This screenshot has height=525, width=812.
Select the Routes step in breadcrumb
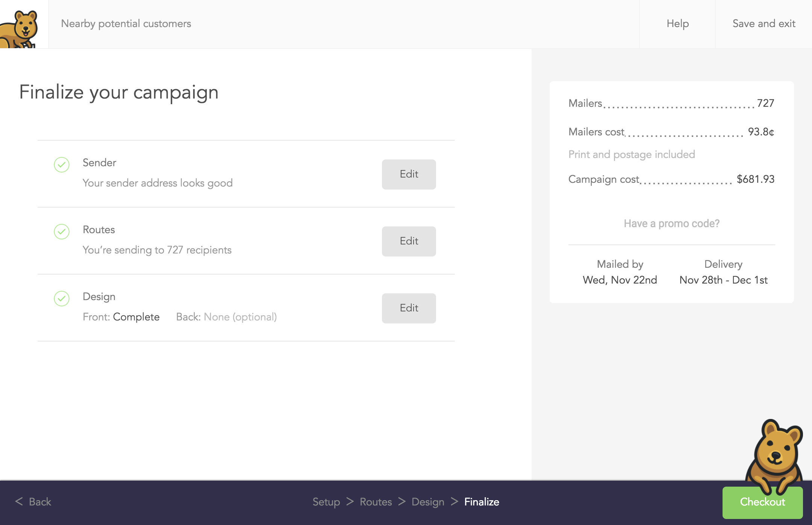pyautogui.click(x=376, y=502)
